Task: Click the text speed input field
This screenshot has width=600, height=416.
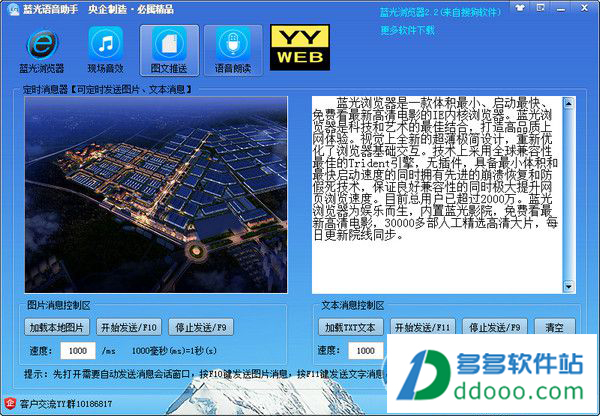Action: click(366, 351)
